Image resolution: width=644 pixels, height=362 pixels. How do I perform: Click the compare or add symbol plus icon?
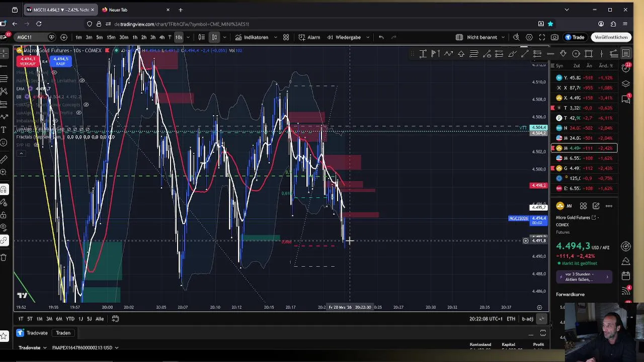click(64, 37)
